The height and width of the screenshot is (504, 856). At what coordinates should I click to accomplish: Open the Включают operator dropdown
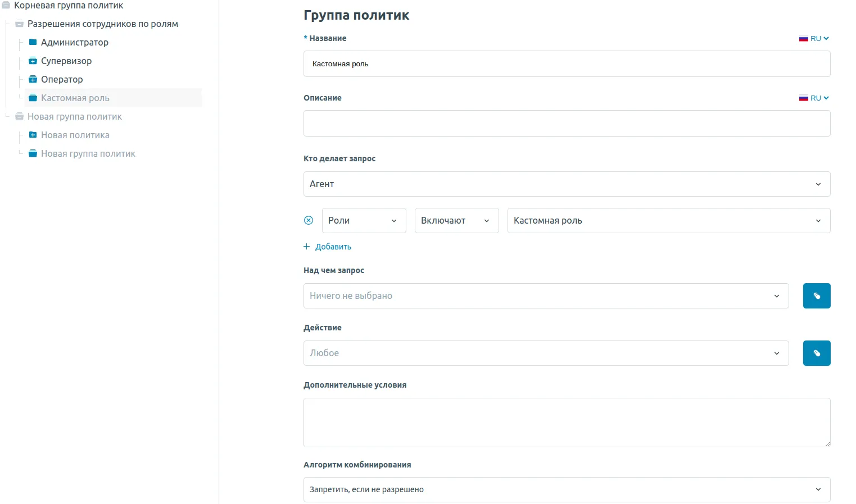456,220
